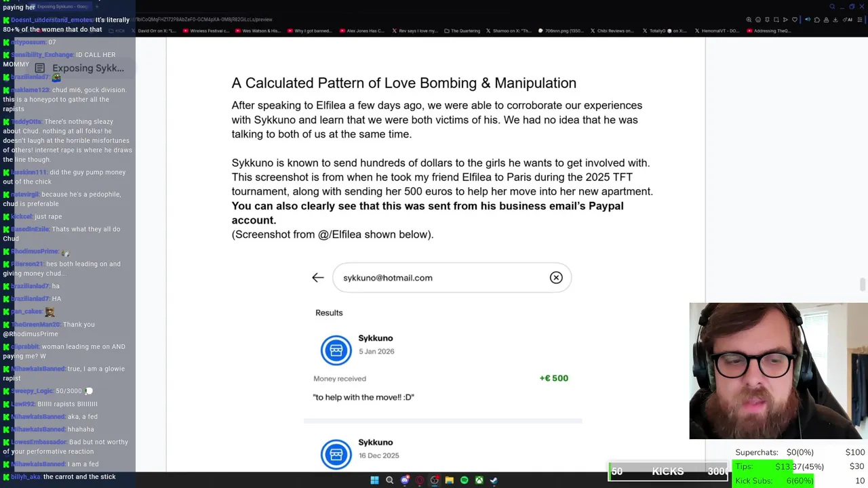The image size is (868, 488).
Task: Go back using arrow beside email search
Action: (317, 278)
